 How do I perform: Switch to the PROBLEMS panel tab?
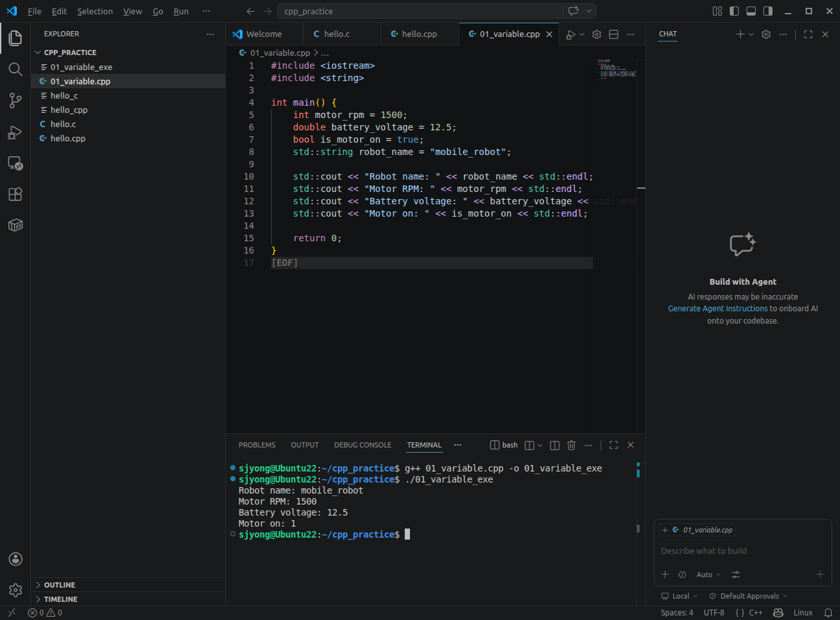click(x=257, y=445)
